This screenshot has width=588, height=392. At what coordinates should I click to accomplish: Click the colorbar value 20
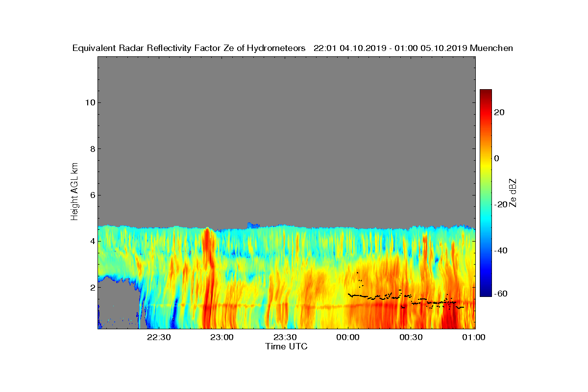tap(499, 112)
